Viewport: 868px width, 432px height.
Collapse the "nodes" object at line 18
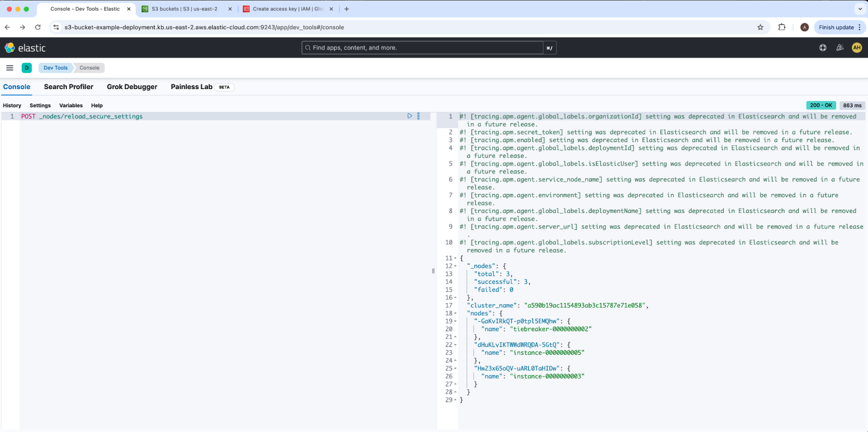point(455,313)
